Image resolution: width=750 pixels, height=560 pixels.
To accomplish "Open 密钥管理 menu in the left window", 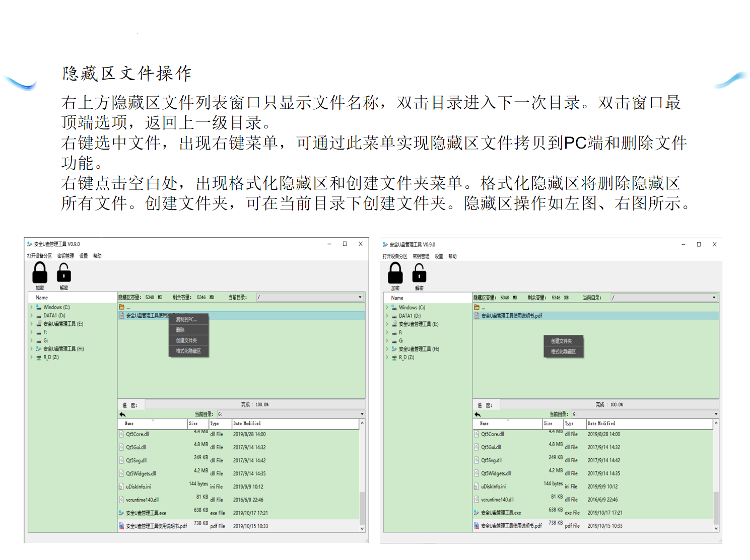I will coord(65,256).
